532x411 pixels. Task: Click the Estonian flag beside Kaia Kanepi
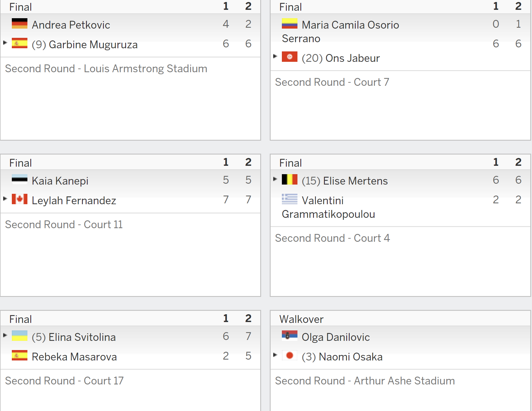pos(20,179)
